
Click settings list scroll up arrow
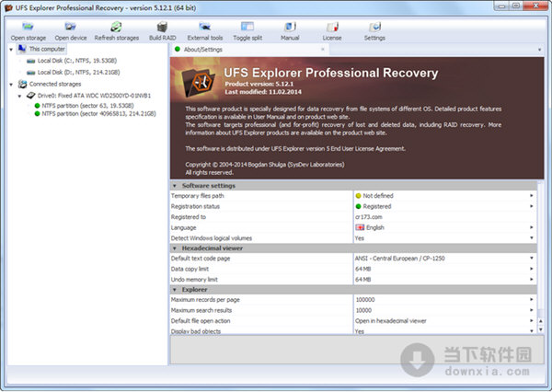541,321
